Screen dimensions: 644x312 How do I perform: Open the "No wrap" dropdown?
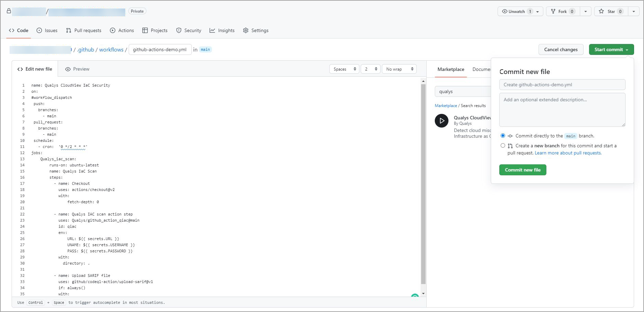pyautogui.click(x=399, y=69)
